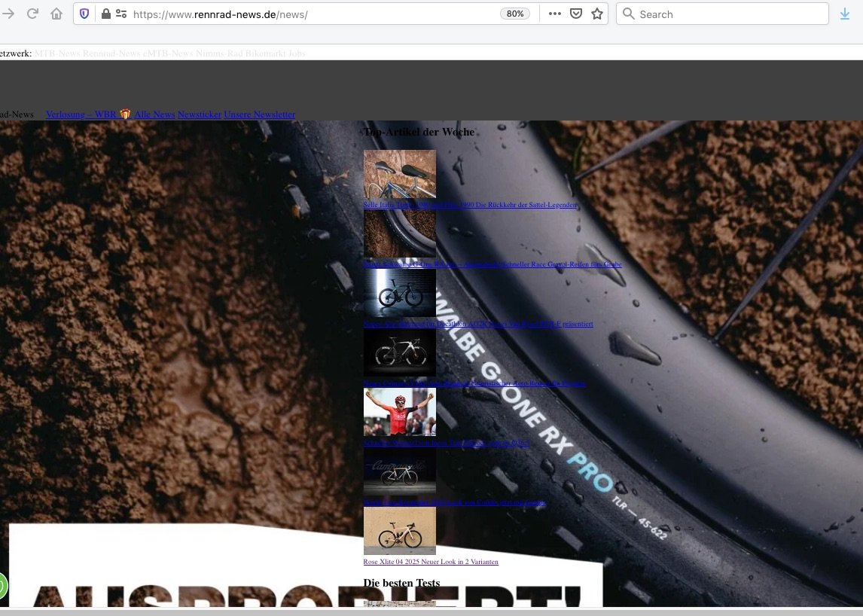Viewport: 863px width, 616px height.
Task: Open Rose Xlite 04 2025 article link
Action: pyautogui.click(x=431, y=562)
